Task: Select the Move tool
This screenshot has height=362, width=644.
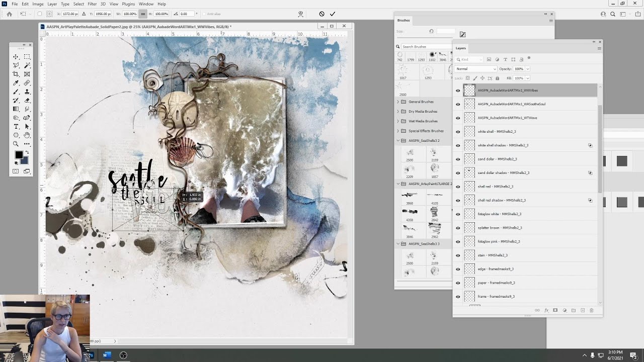Action: click(x=16, y=57)
